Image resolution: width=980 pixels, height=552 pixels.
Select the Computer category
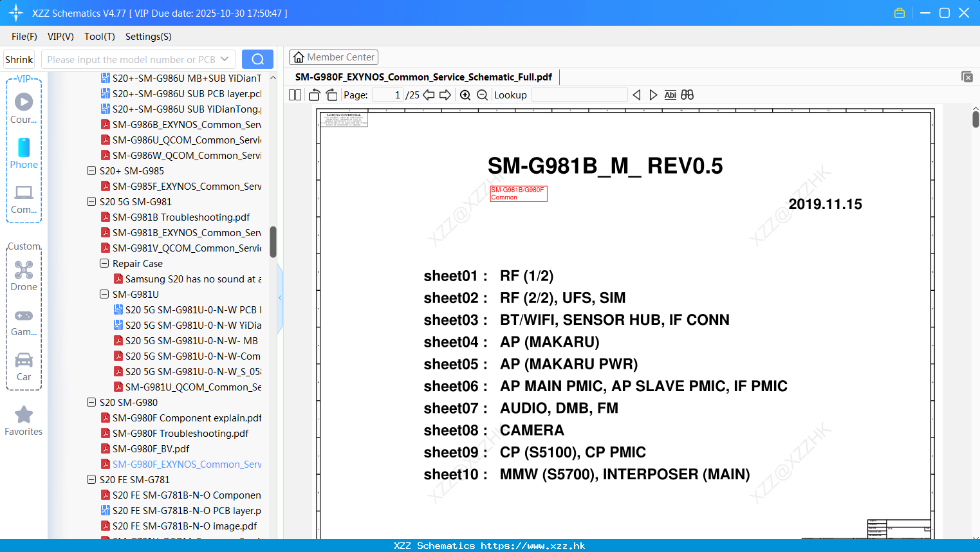24,199
